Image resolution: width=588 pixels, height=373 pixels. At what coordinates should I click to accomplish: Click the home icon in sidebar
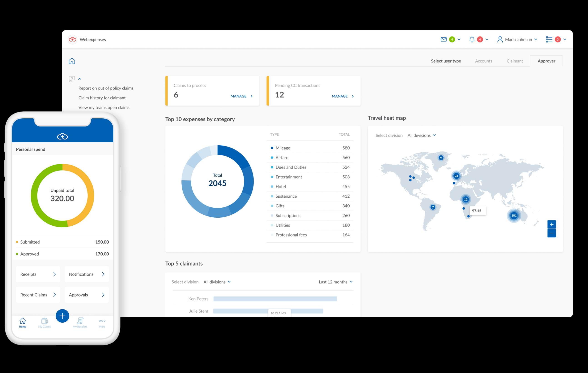[72, 61]
